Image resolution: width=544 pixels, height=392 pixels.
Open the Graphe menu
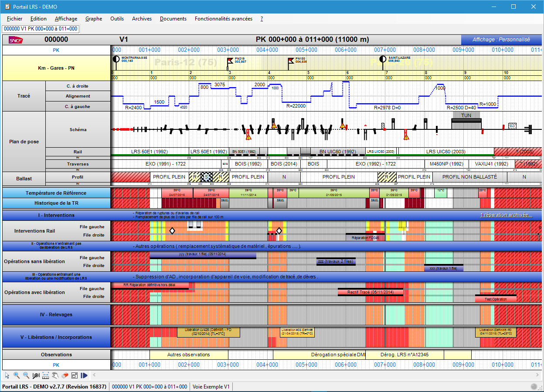pos(94,19)
